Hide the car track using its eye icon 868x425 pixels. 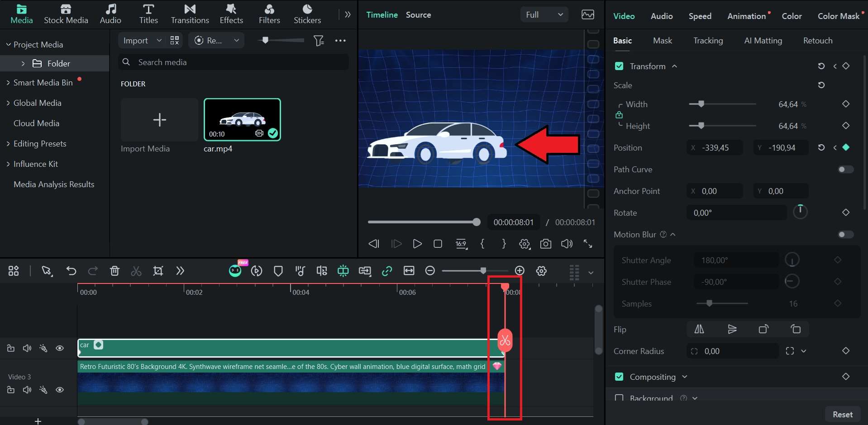click(60, 348)
